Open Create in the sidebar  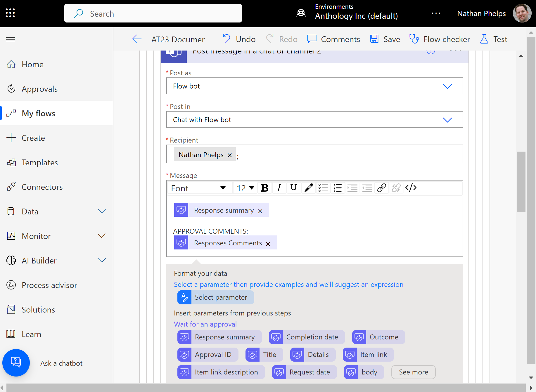[57, 138]
